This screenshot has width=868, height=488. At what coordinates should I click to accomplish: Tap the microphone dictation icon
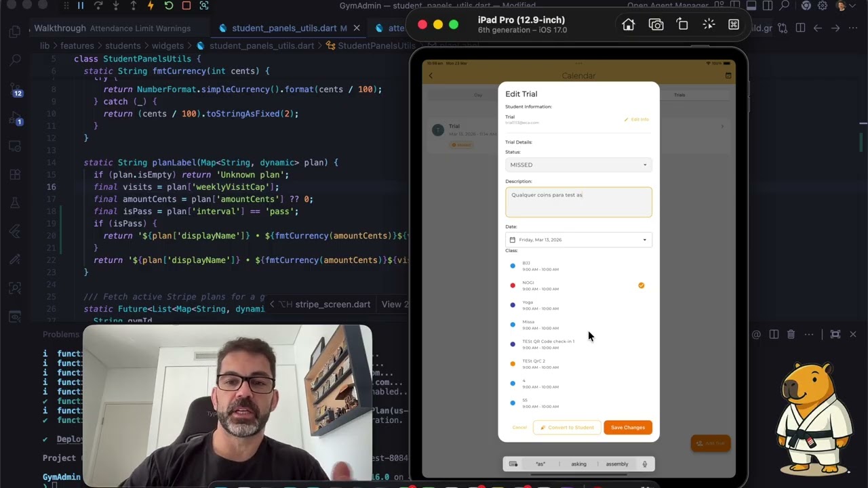pos(644,464)
